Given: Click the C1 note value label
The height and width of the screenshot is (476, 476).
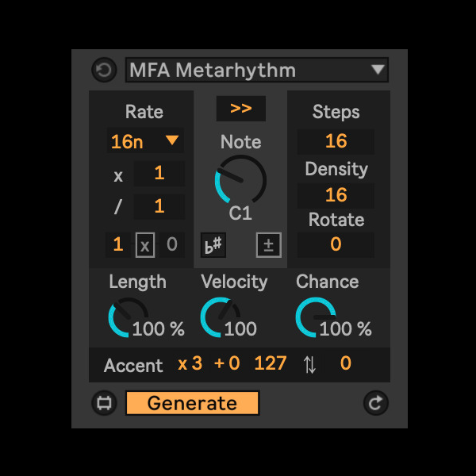Looking at the screenshot, I should [240, 213].
